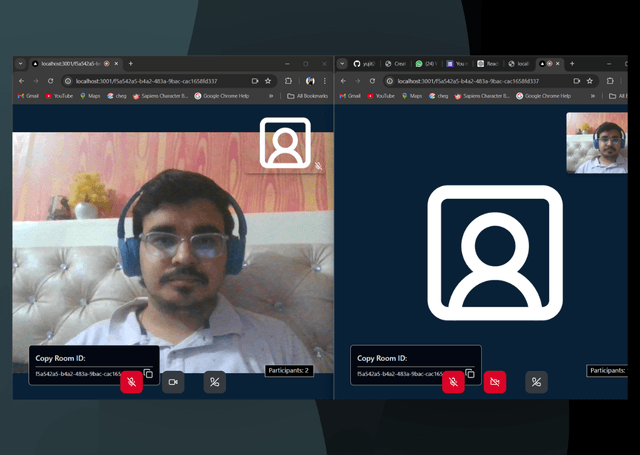Bookmark this page with star in left window

click(x=268, y=81)
